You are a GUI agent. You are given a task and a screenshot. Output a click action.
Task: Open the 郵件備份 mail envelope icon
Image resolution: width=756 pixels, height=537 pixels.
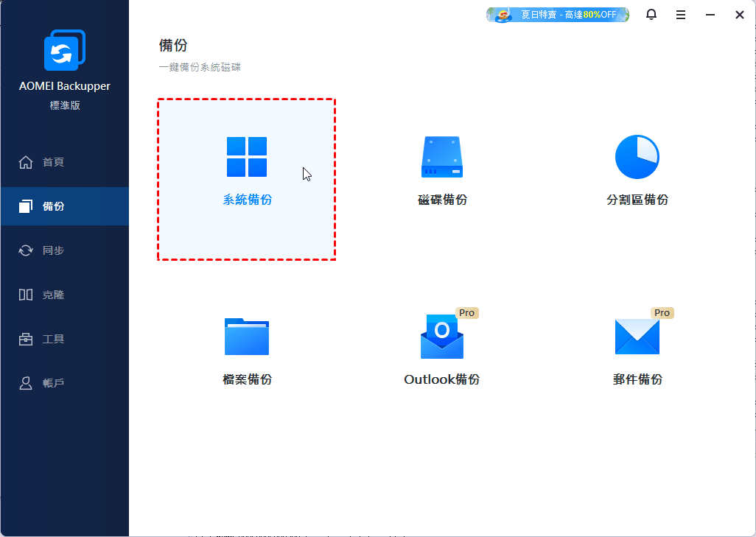coord(637,337)
